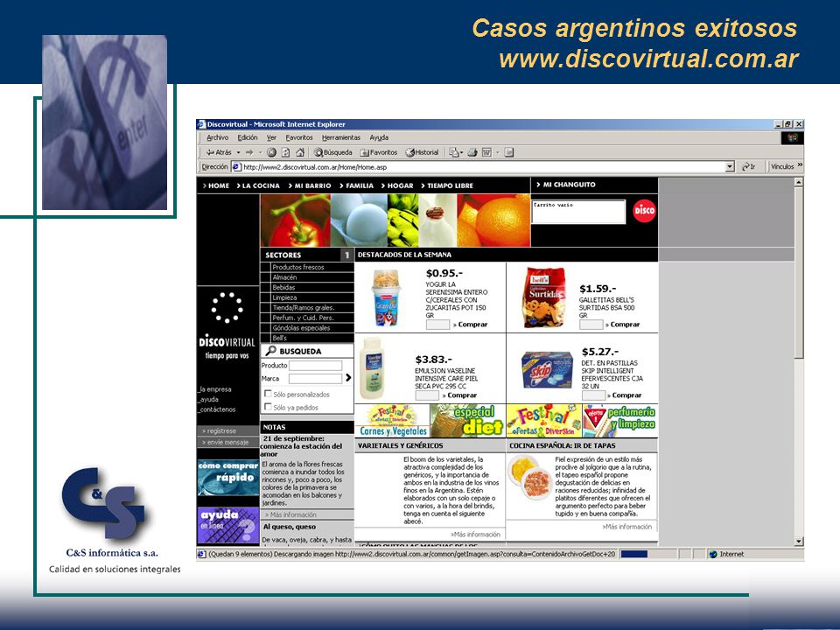Click the regístrese link
The image size is (840, 630).
tap(221, 430)
